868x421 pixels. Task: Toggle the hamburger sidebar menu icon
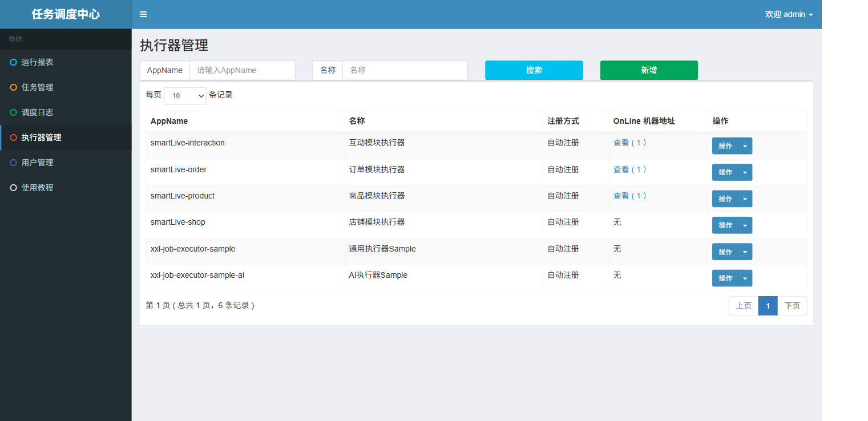coord(143,14)
